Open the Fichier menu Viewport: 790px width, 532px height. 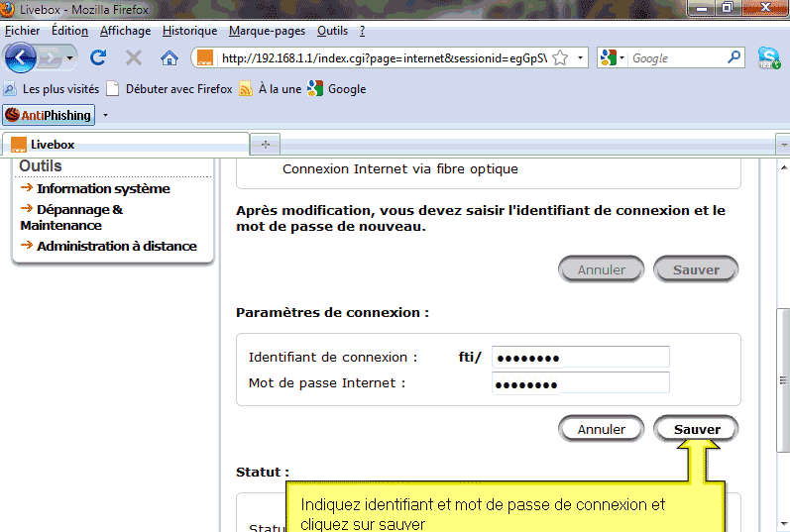click(22, 31)
